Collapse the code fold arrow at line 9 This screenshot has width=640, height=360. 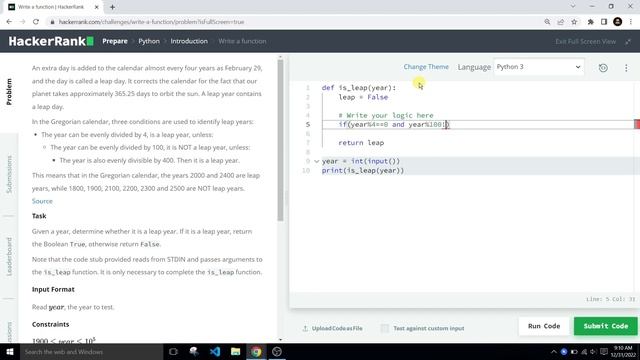point(316,161)
